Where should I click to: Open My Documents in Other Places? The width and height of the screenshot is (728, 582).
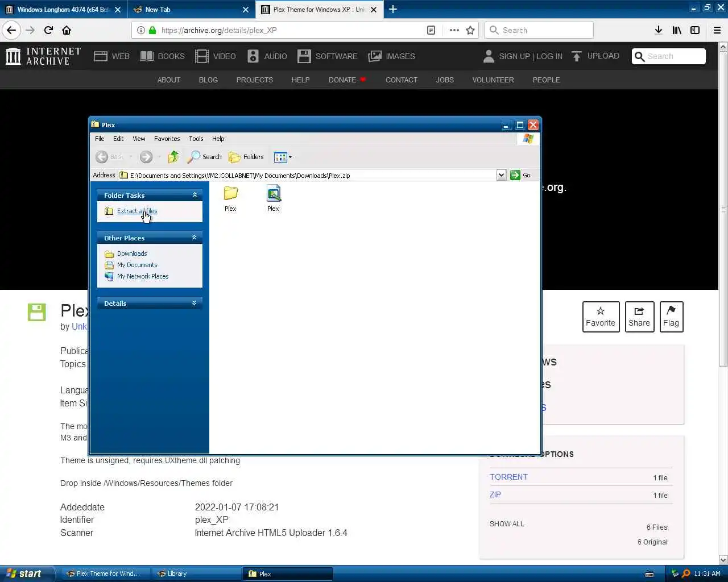click(x=137, y=265)
